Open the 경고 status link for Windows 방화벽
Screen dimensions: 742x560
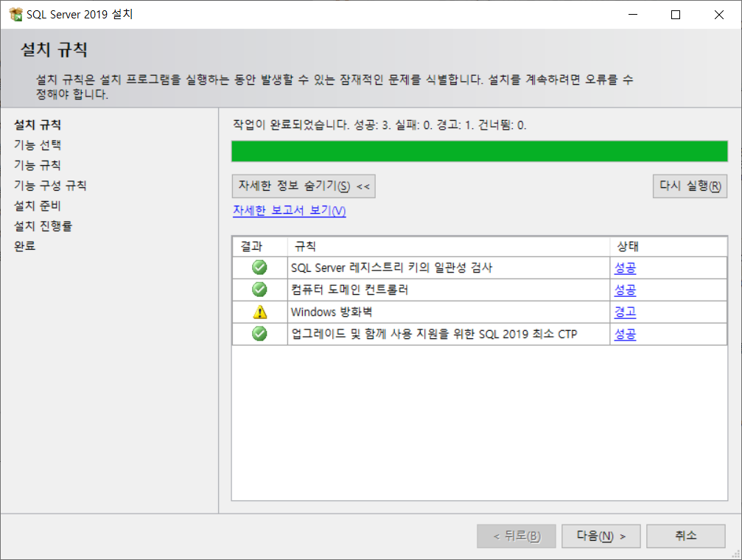point(625,312)
